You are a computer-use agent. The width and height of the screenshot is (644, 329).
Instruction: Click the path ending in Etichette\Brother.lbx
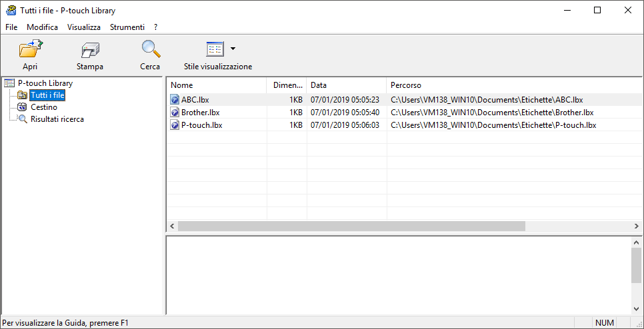[x=492, y=113]
